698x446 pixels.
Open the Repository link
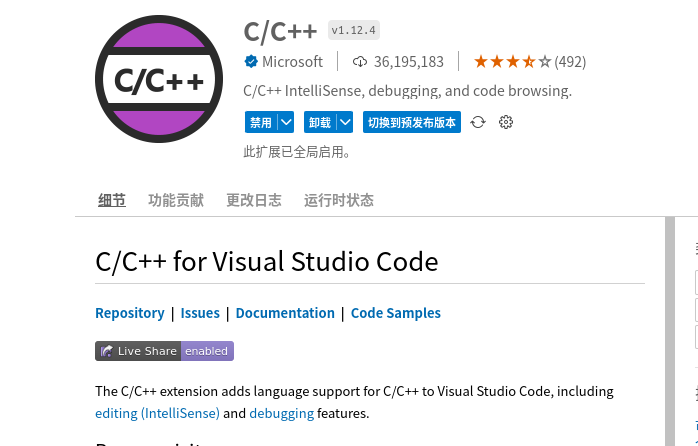coord(130,313)
